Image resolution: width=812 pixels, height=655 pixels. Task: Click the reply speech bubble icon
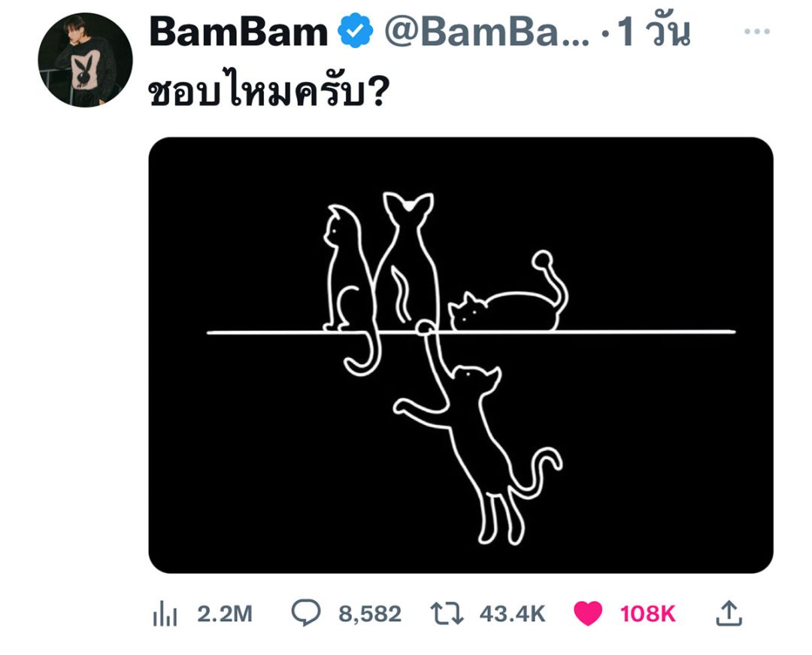306,614
